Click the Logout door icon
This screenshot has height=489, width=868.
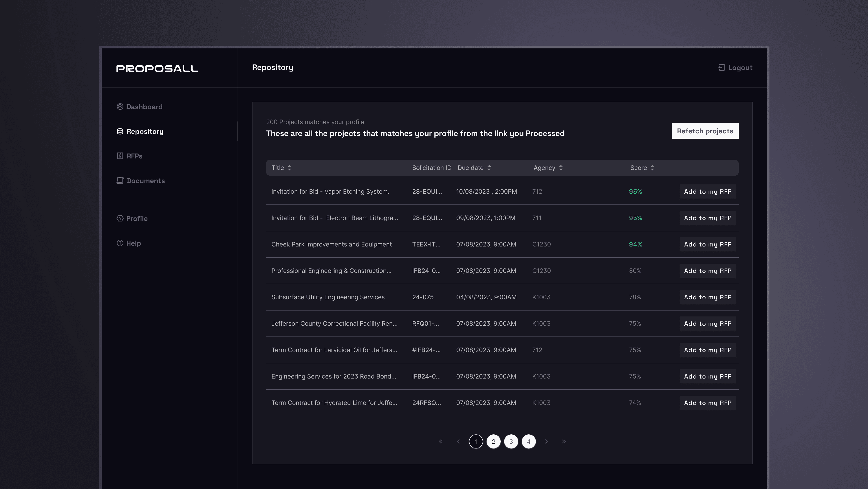pos(722,68)
